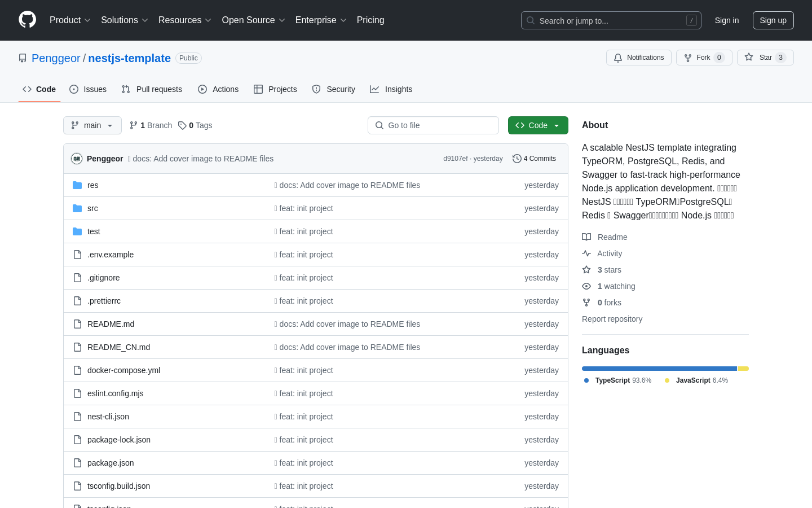Click the Penggeor avatar in commit row
Image resolution: width=812 pixels, height=508 pixels.
pyautogui.click(x=77, y=159)
